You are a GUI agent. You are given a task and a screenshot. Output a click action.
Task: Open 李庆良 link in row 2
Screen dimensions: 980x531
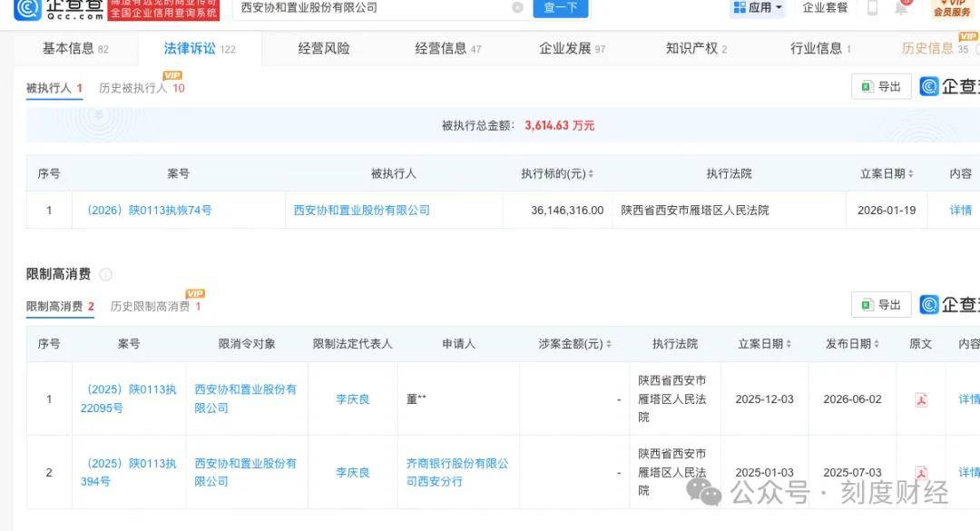click(352, 472)
